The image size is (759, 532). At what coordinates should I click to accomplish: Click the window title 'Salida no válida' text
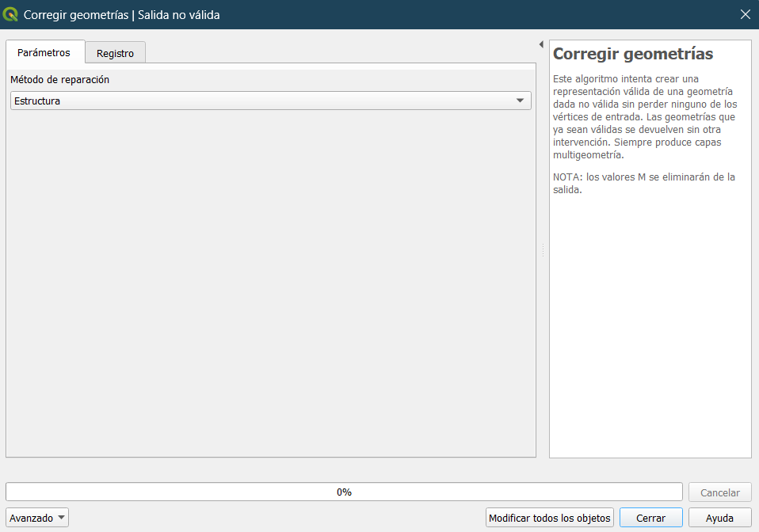click(179, 14)
